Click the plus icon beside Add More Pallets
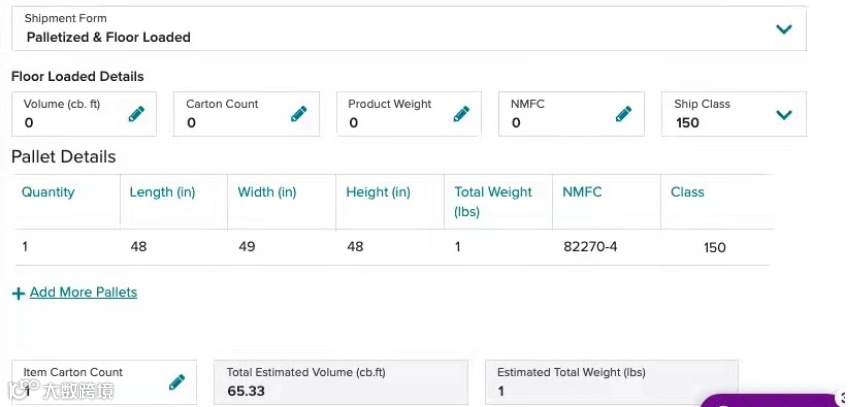The height and width of the screenshot is (407, 868). tap(18, 293)
